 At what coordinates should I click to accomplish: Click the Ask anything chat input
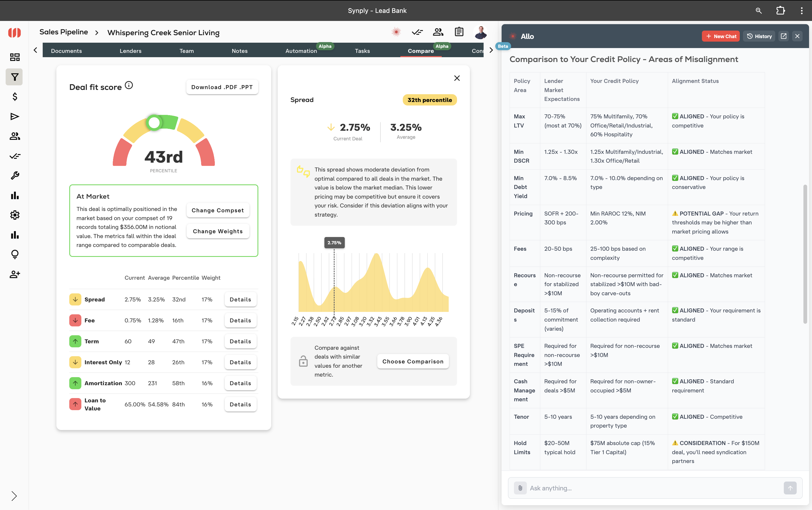[654, 488]
